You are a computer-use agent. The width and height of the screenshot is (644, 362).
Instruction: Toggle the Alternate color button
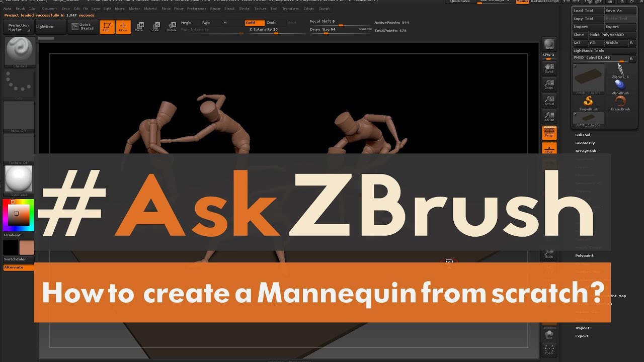[18, 267]
